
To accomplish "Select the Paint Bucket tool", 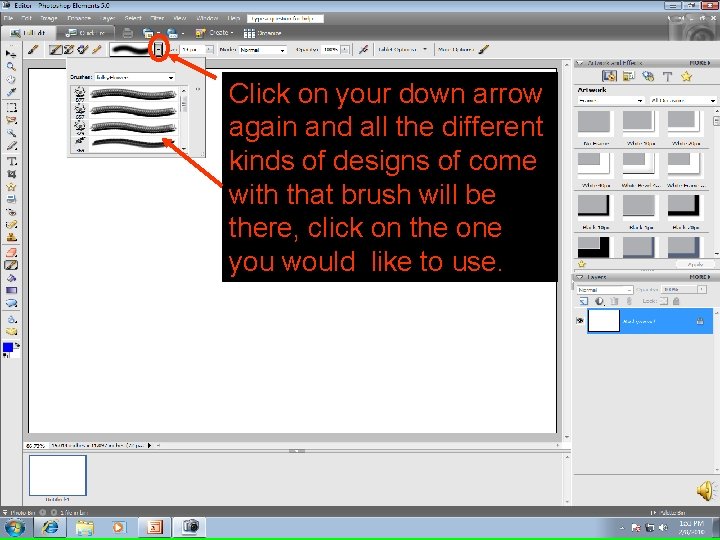I will [11, 278].
